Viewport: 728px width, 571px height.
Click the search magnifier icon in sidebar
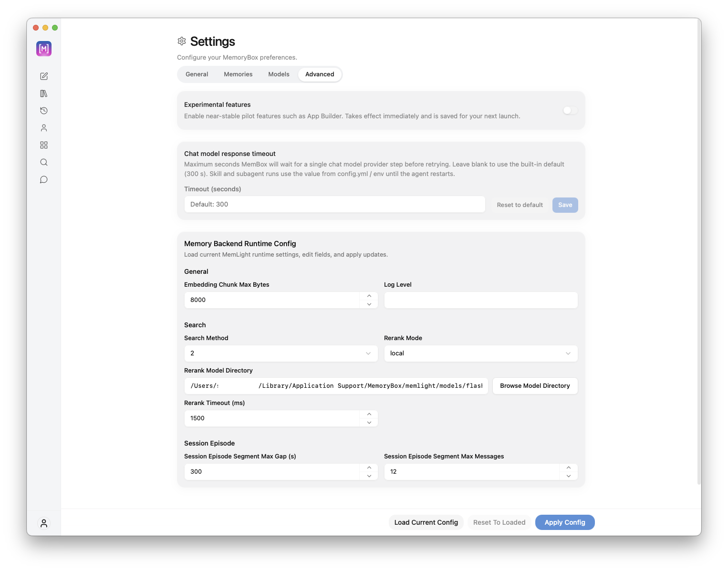pyautogui.click(x=44, y=162)
